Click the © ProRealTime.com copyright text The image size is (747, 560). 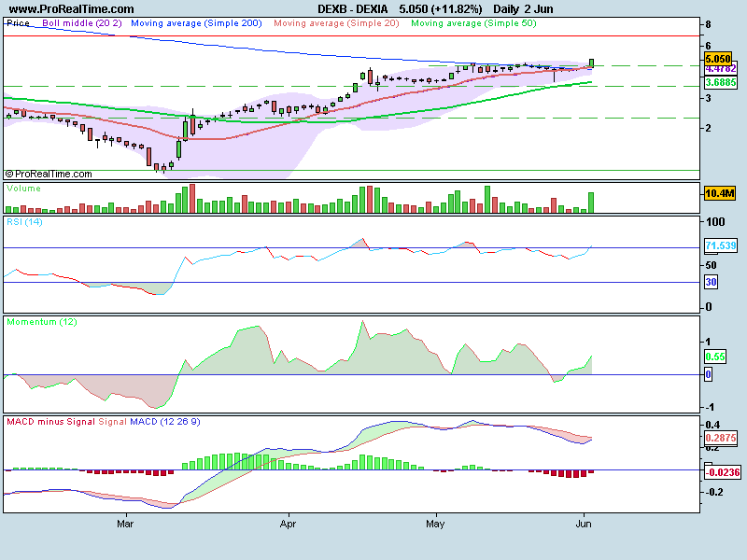click(x=49, y=175)
